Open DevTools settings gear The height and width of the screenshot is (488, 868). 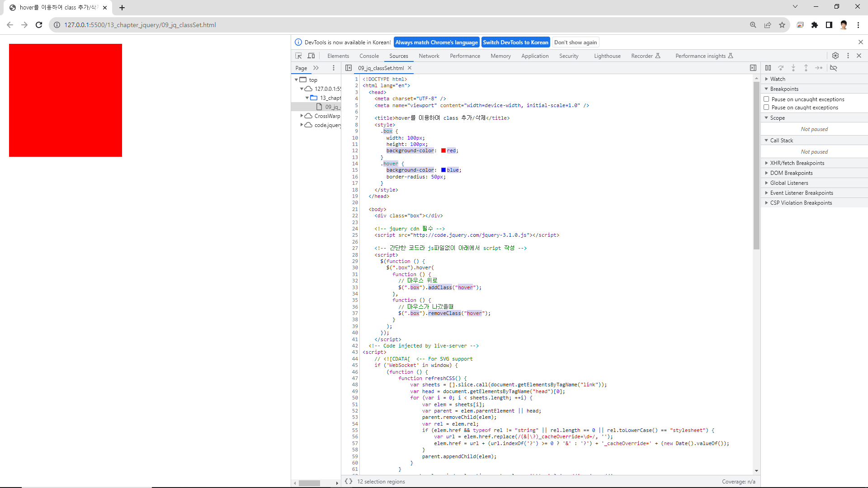pyautogui.click(x=835, y=56)
